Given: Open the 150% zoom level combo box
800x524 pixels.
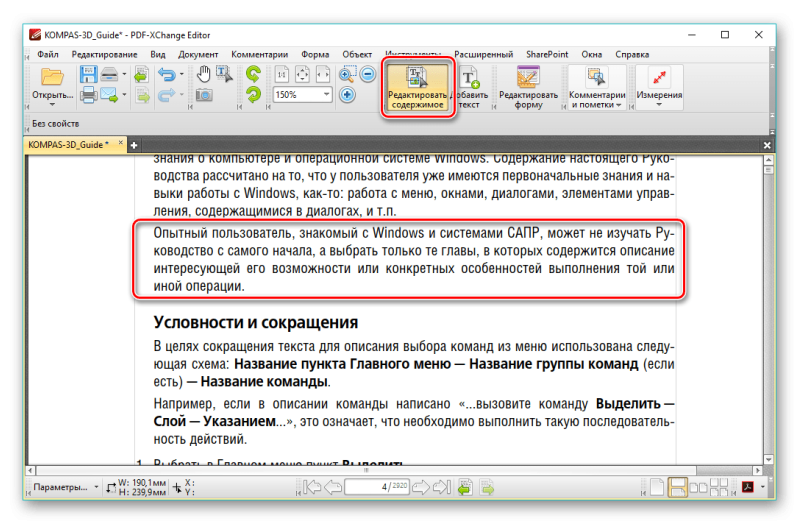Looking at the screenshot, I should tap(303, 95).
